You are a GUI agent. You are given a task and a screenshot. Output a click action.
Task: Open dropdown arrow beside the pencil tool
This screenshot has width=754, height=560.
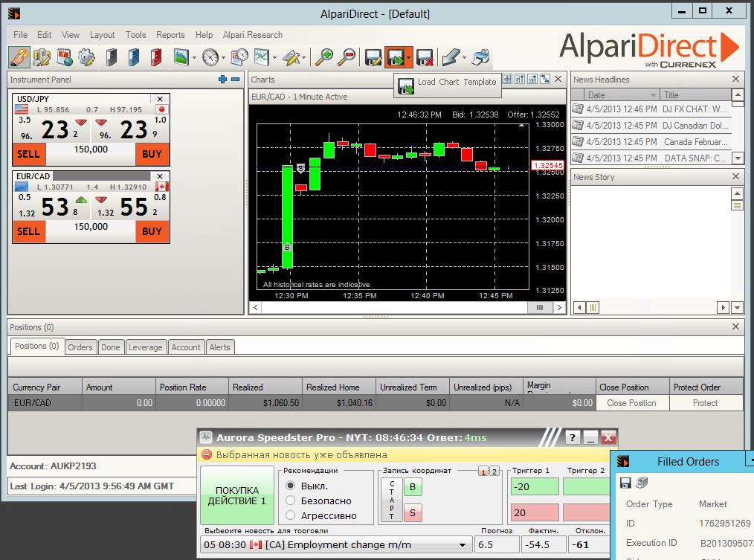click(x=304, y=58)
